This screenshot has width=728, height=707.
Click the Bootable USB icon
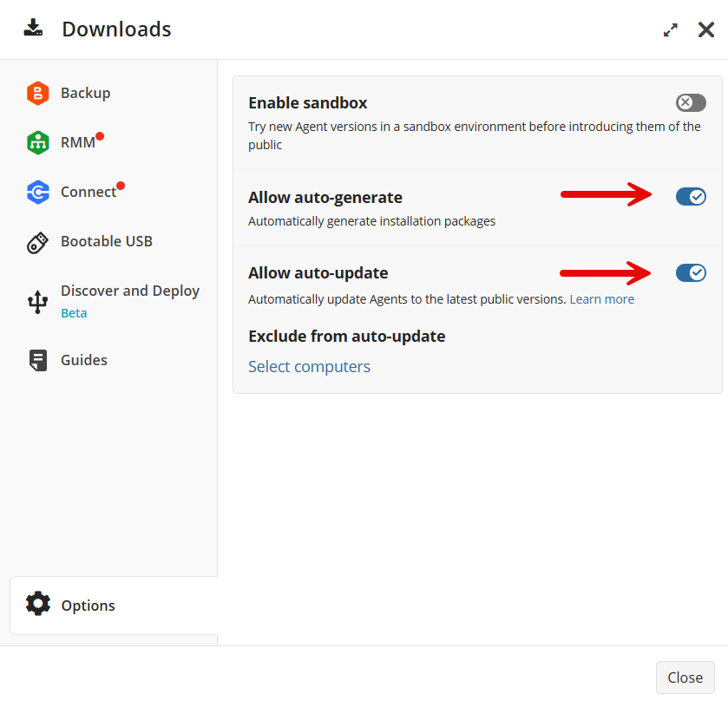(x=38, y=241)
